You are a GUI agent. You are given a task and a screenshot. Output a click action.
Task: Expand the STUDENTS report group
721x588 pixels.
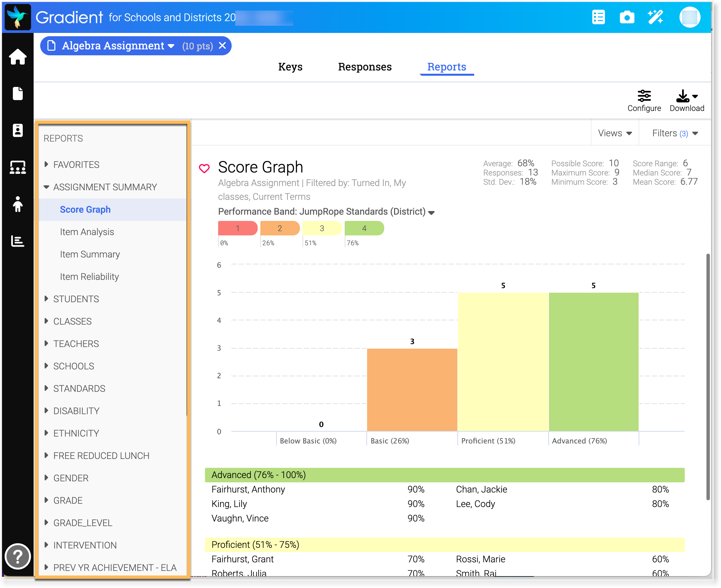(76, 299)
